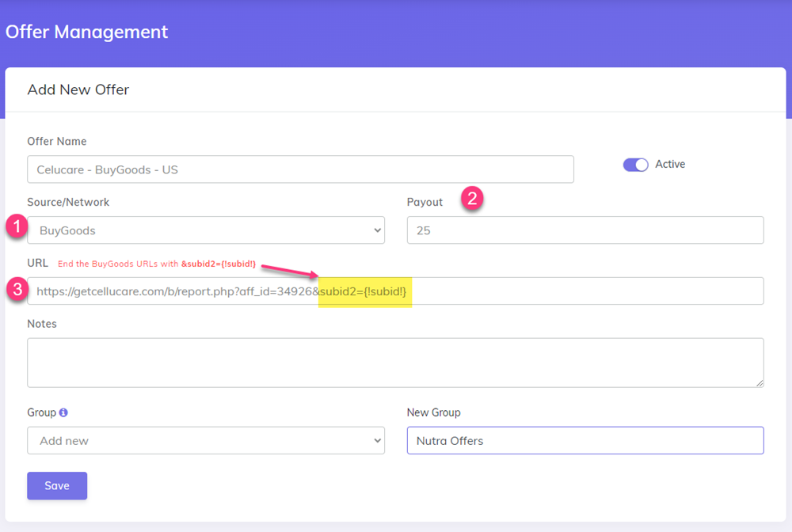The height and width of the screenshot is (532, 792).
Task: Click the Offer Management page title
Action: (87, 32)
